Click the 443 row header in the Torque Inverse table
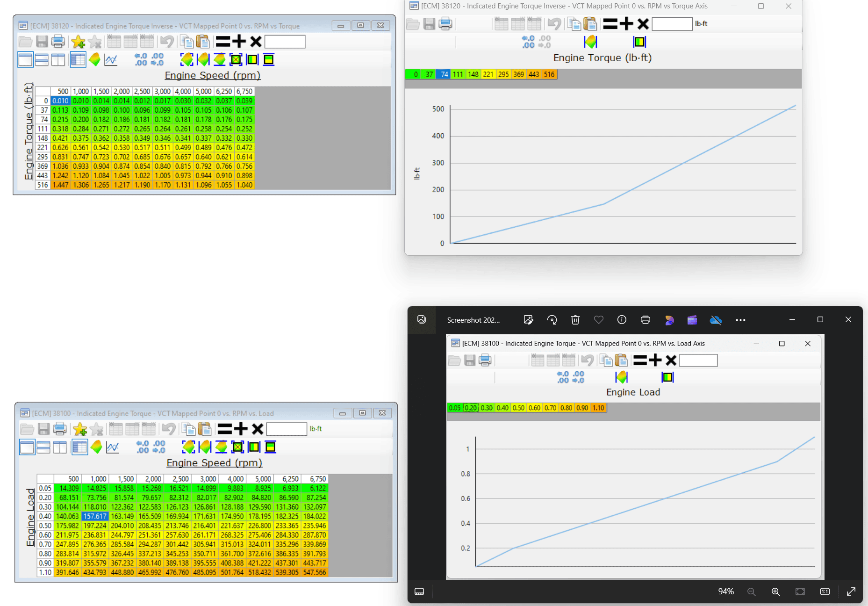 pos(43,175)
